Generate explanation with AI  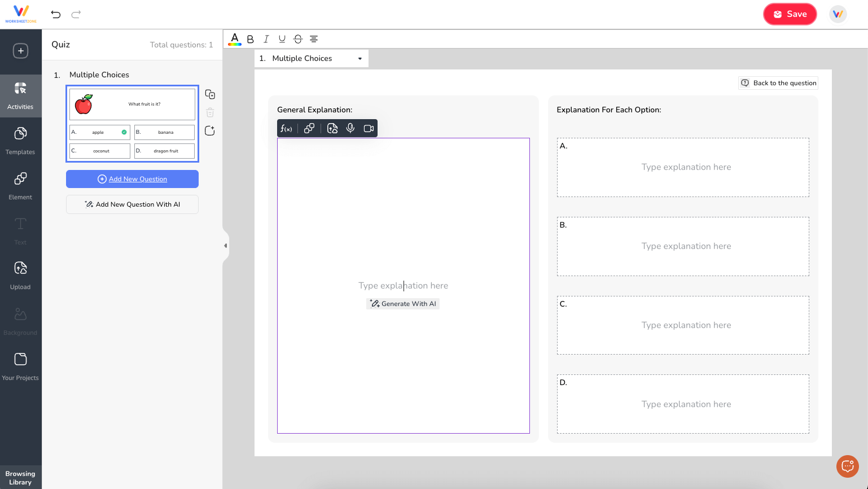(403, 304)
